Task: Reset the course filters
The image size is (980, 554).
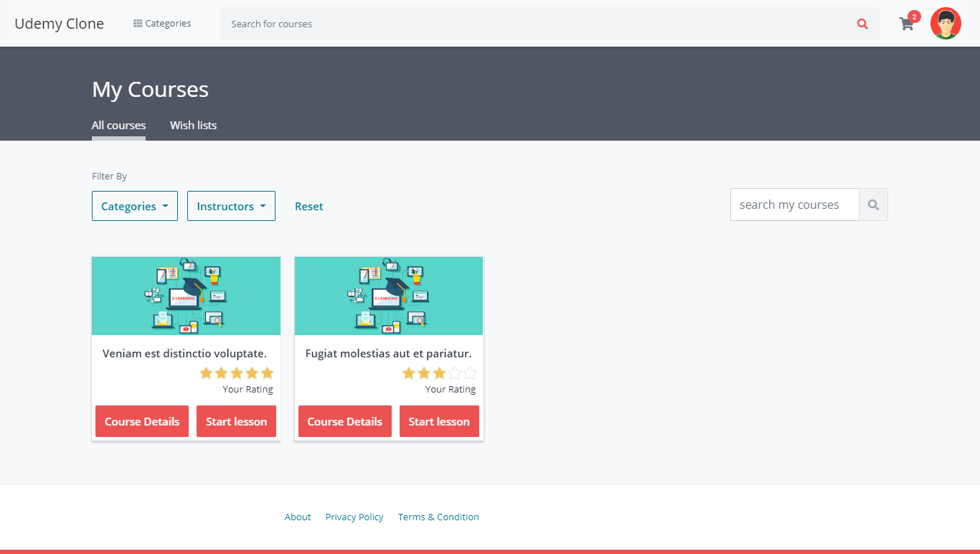Action: tap(308, 206)
